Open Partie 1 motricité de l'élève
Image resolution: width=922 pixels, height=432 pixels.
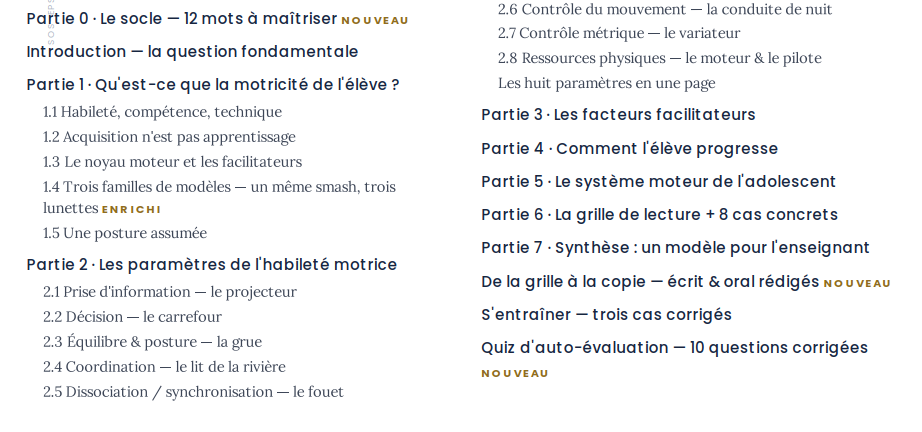(213, 85)
